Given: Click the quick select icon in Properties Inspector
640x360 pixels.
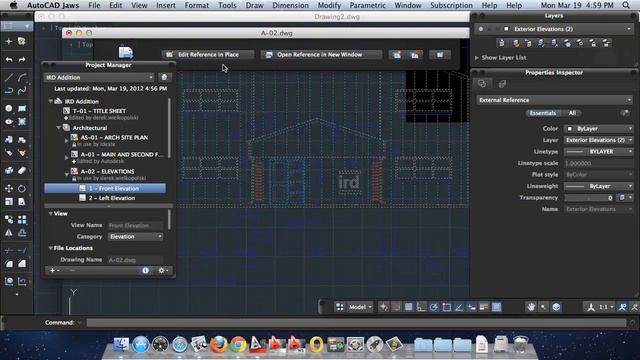Looking at the screenshot, I should [x=625, y=113].
